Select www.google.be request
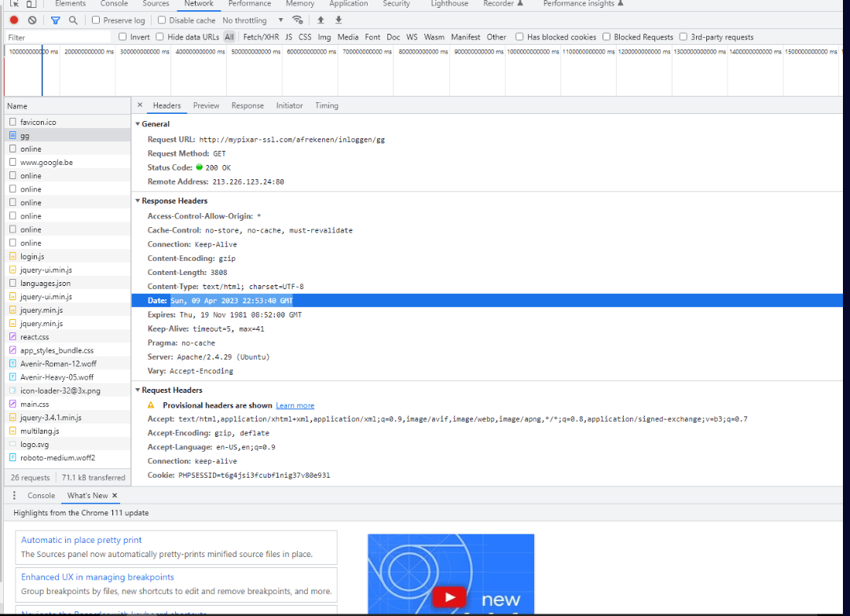This screenshot has width=850, height=616. pyautogui.click(x=68, y=162)
